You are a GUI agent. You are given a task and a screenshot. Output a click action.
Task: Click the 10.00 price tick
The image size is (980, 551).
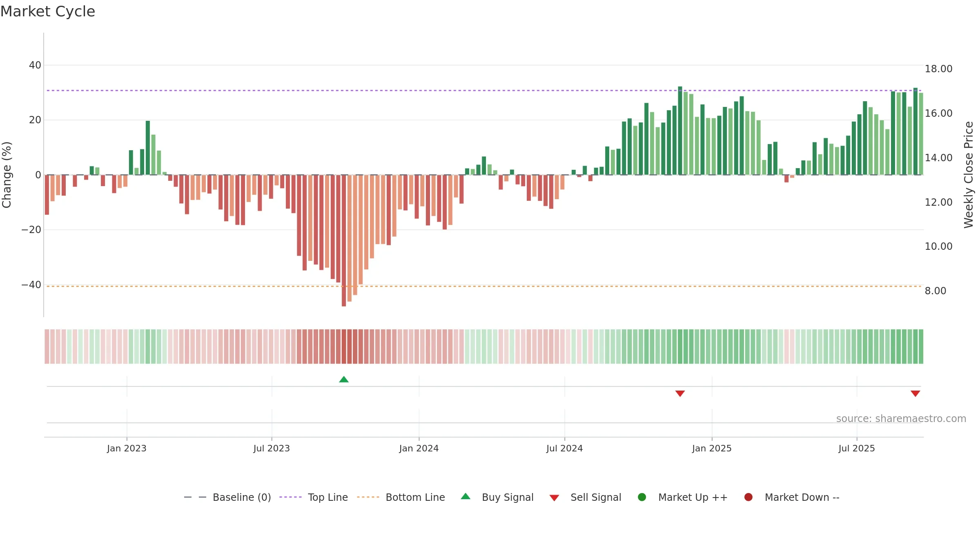pyautogui.click(x=938, y=246)
